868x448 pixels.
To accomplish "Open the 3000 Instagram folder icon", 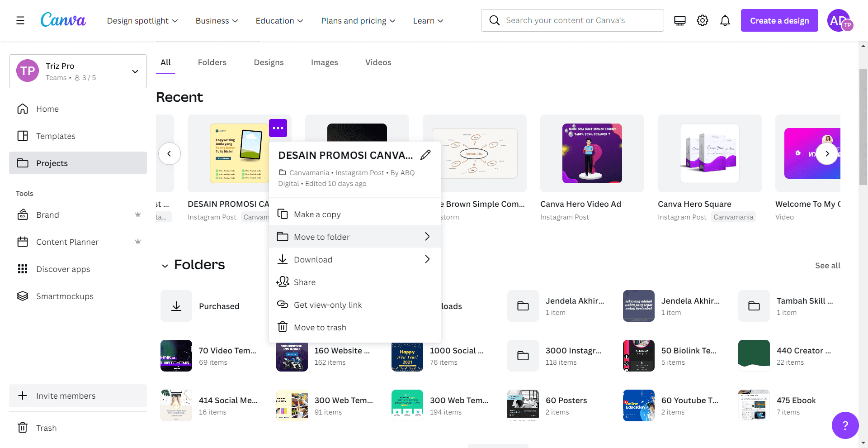I will (523, 356).
